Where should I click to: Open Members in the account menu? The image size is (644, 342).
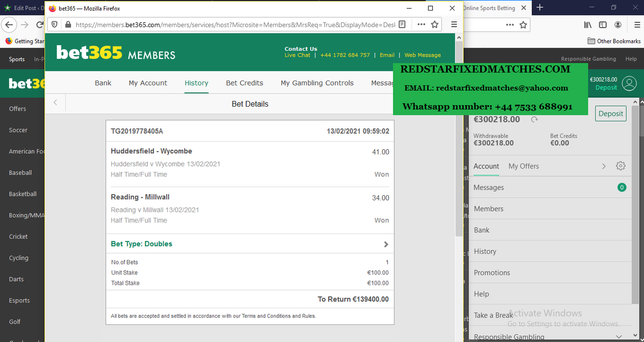point(550,209)
